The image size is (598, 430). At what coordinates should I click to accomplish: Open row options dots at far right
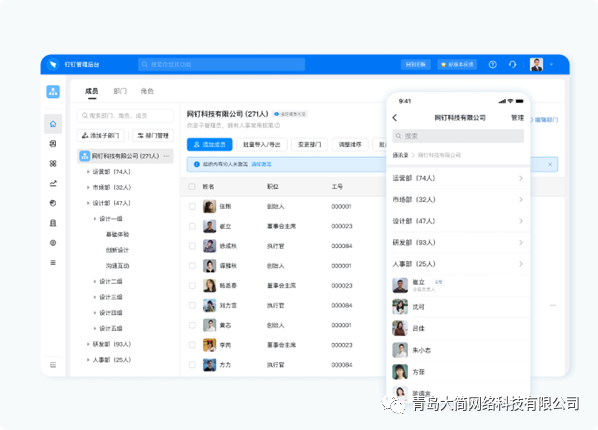tap(553, 305)
